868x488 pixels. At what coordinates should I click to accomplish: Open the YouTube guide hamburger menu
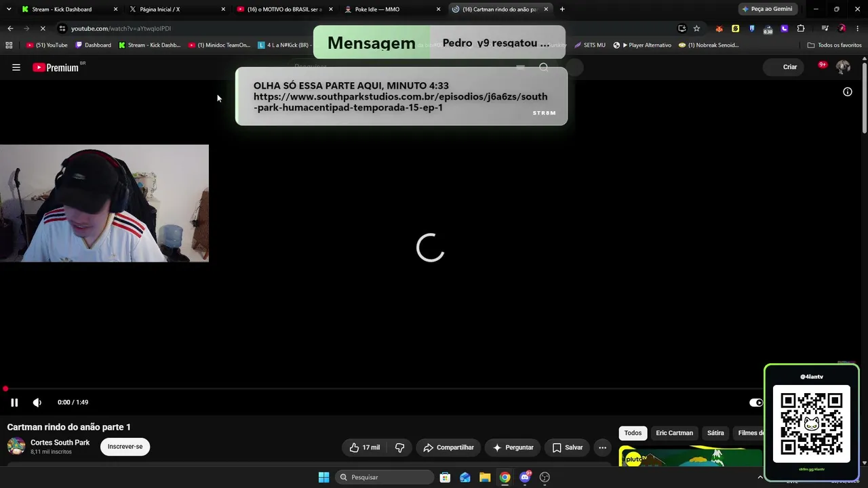pyautogui.click(x=16, y=67)
